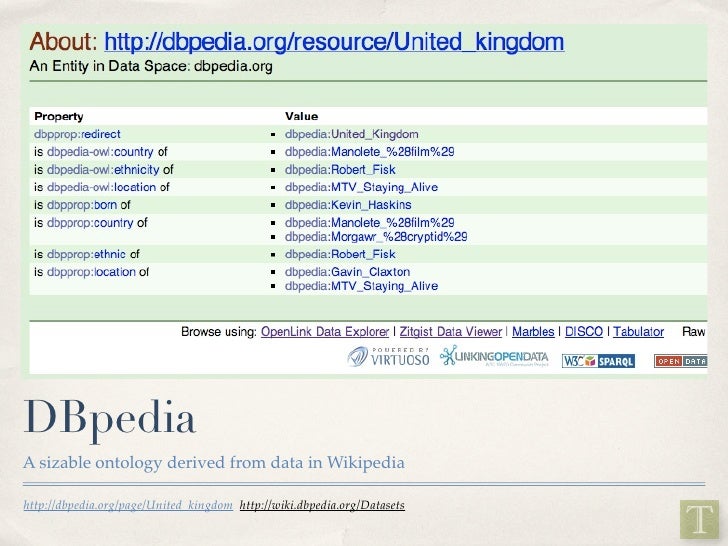Image resolution: width=728 pixels, height=546 pixels.
Task: Click the Powered by Virtuoso logo
Action: tap(388, 357)
